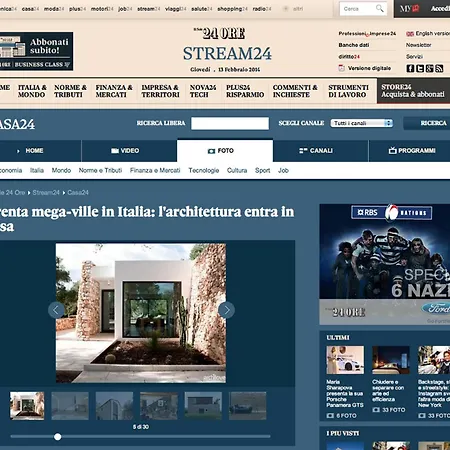Open the RSS feed icon
Screen dimensions: 450x450
point(439,68)
